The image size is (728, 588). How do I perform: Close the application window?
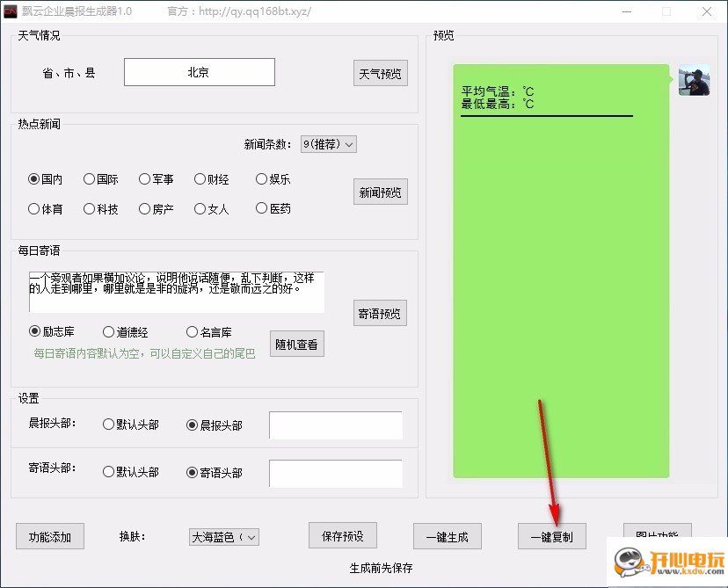(707, 11)
